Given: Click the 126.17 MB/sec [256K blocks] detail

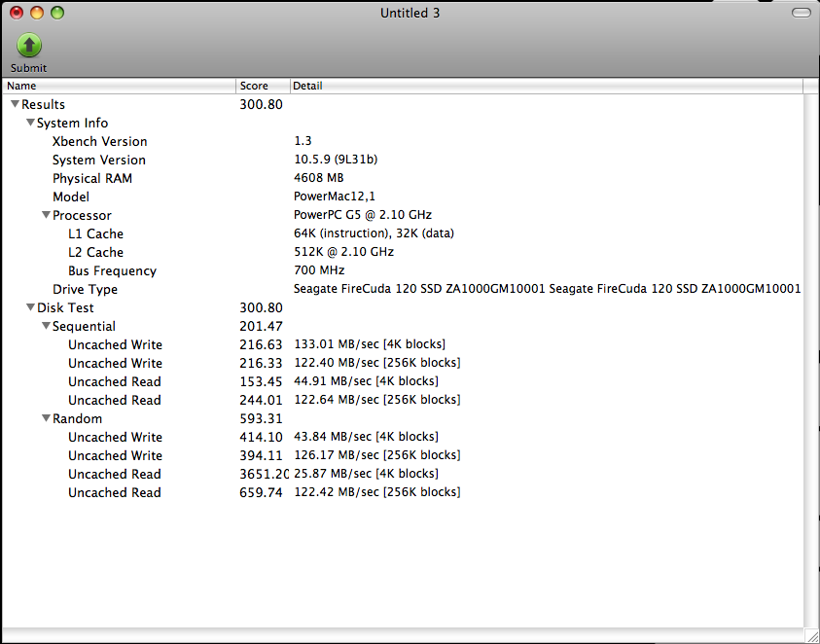Looking at the screenshot, I should coord(377,455).
